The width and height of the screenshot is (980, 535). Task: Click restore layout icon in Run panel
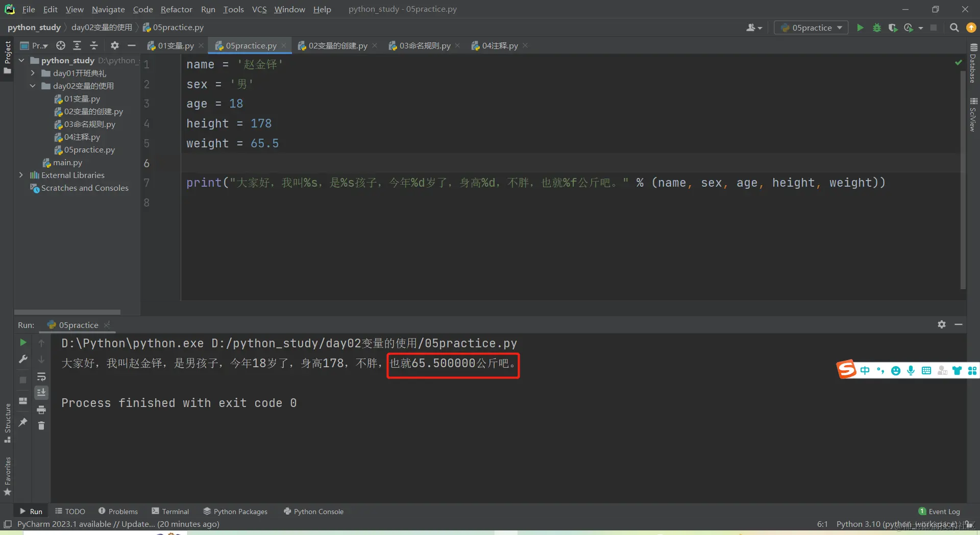23,401
